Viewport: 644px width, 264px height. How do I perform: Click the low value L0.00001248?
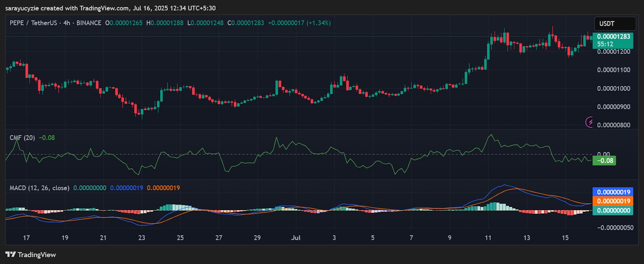click(x=205, y=23)
